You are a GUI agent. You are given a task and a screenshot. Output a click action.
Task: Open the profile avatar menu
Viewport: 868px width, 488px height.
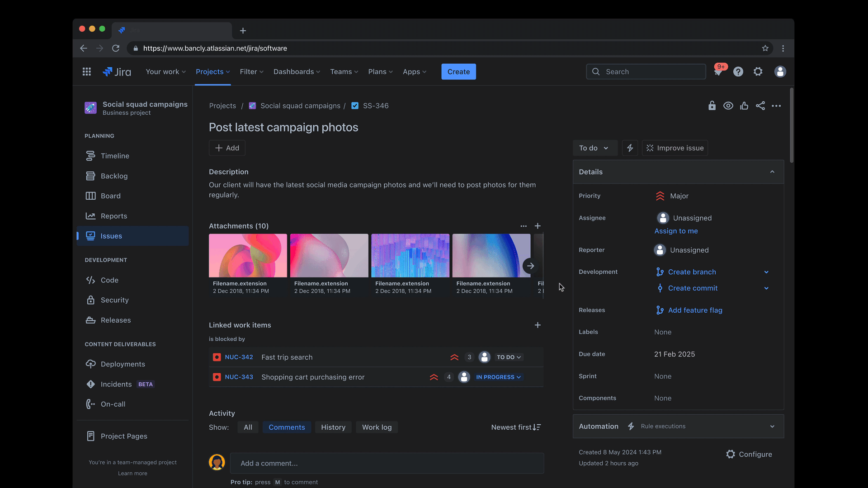pos(780,71)
